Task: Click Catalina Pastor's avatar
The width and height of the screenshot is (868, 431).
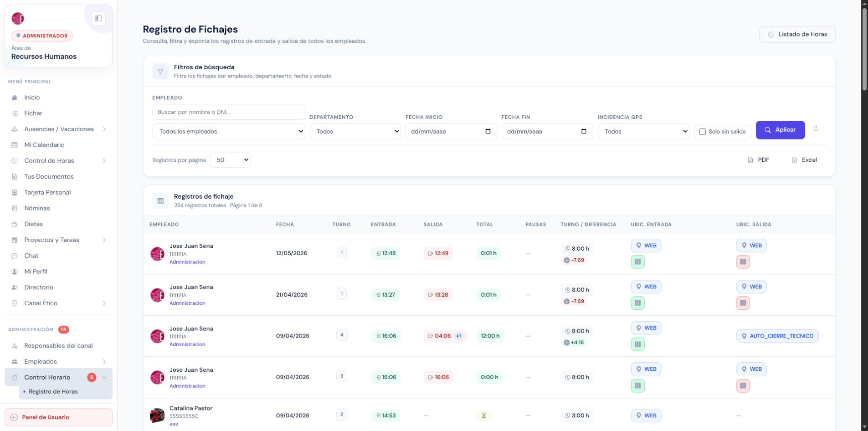Action: click(157, 416)
